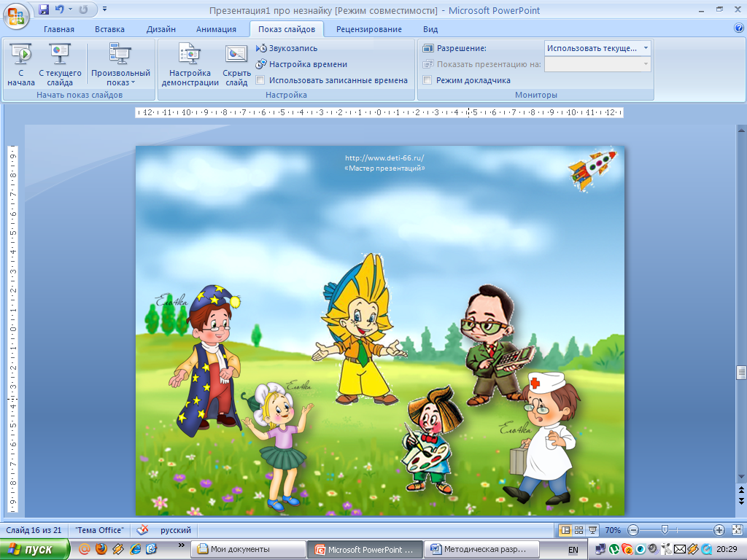Screen dimensions: 747x560
Task: Click the «Мастер презентаций» text on slide
Action: tap(384, 168)
